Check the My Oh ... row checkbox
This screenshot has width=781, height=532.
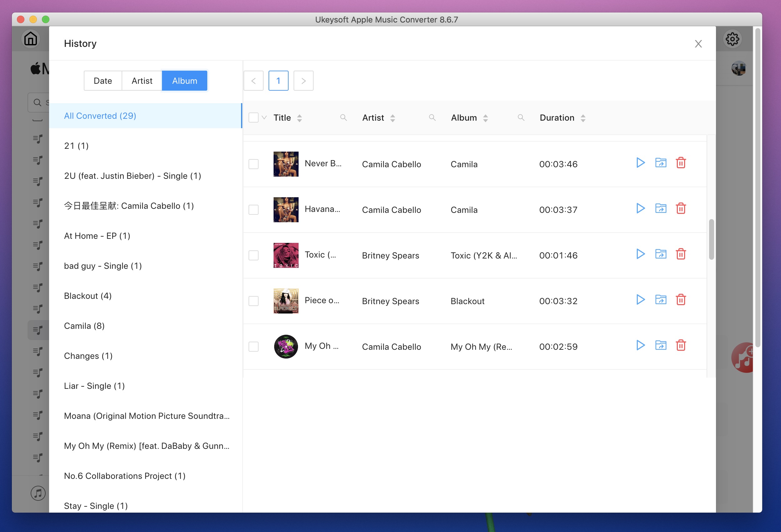(x=253, y=347)
